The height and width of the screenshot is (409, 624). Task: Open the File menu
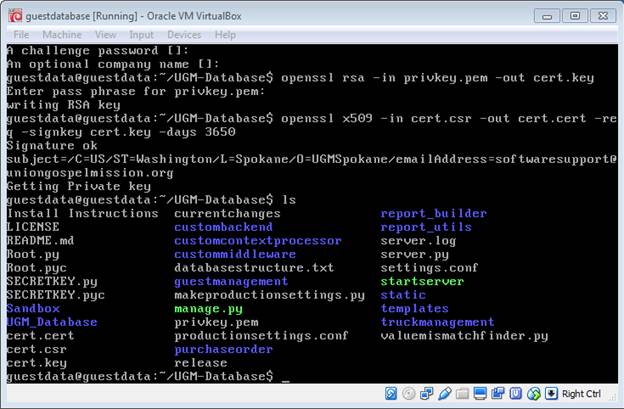(x=21, y=34)
